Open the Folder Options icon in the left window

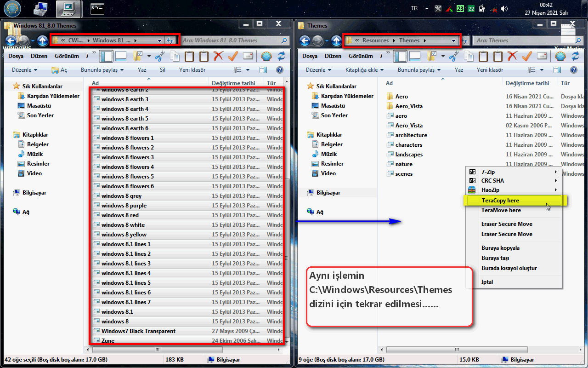(x=137, y=56)
